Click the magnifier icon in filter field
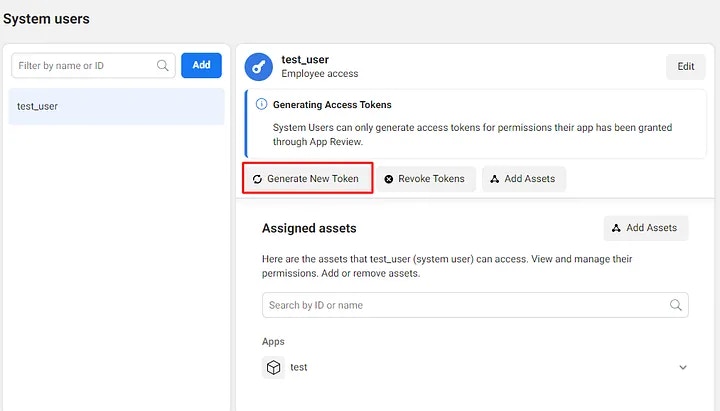 pyautogui.click(x=163, y=65)
